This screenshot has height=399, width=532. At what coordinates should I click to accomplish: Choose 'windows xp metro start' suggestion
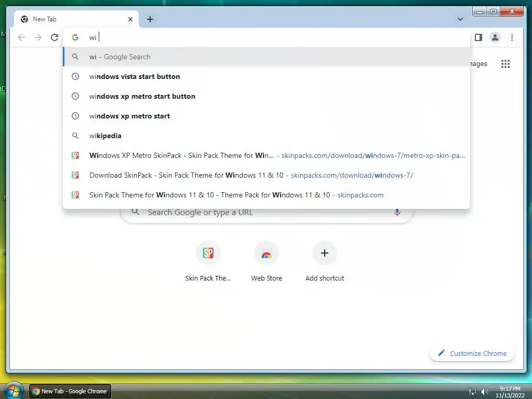[x=267, y=116]
